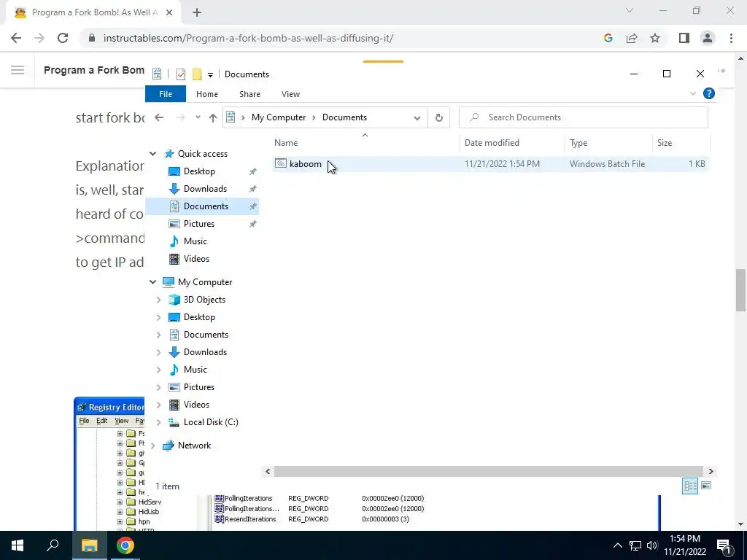Reload the Chrome page

63,38
